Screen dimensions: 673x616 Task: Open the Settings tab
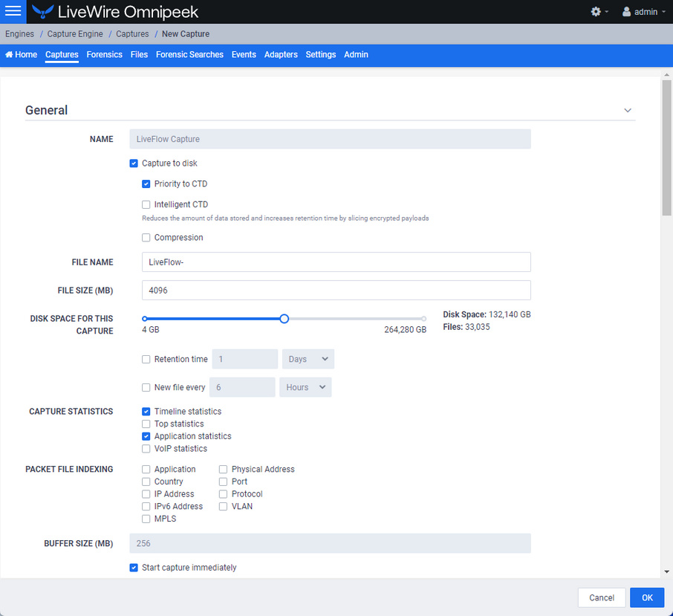coord(321,54)
